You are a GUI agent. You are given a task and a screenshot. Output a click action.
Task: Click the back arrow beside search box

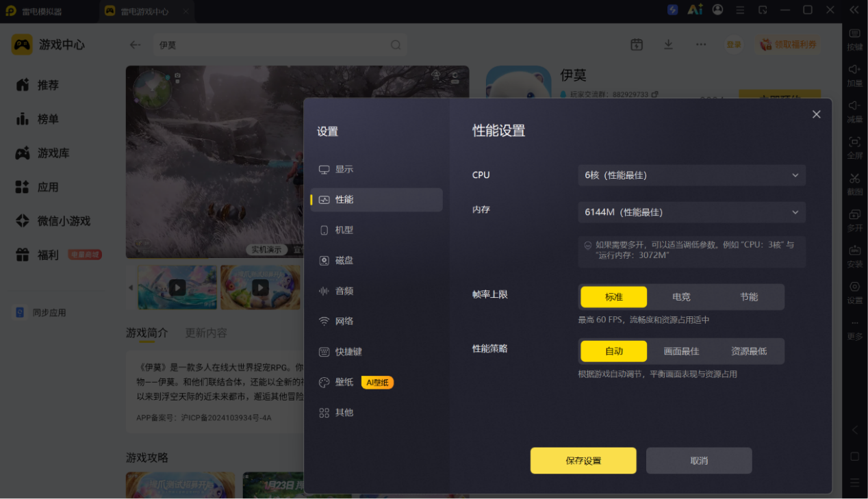pos(136,44)
